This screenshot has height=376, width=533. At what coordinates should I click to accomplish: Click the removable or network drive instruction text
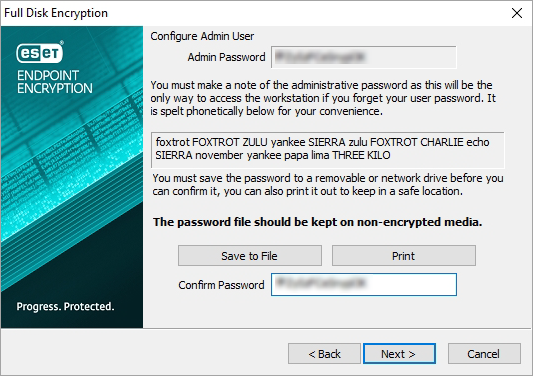tap(328, 185)
